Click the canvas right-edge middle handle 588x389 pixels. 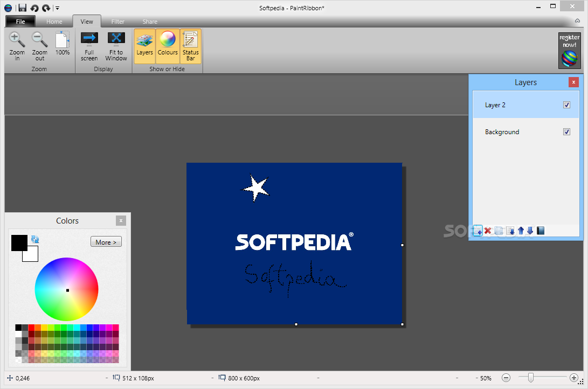coord(403,245)
